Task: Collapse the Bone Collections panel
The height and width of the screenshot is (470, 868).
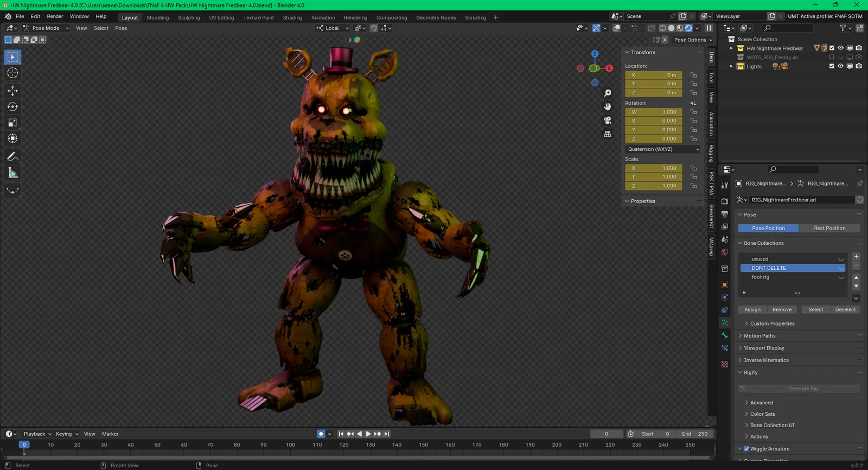Action: point(763,243)
